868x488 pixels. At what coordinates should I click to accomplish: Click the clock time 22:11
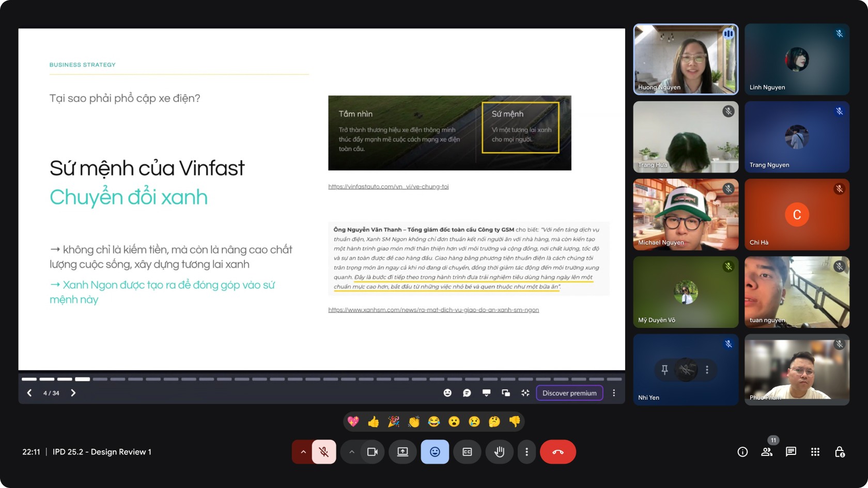(x=31, y=452)
